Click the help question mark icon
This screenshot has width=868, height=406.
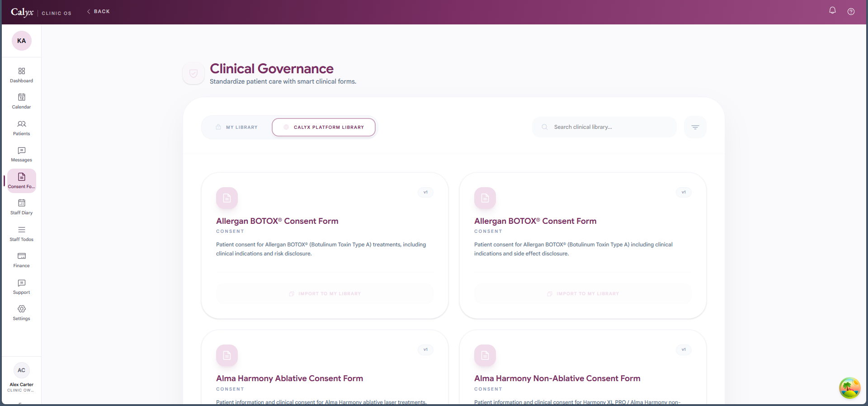pos(851,12)
